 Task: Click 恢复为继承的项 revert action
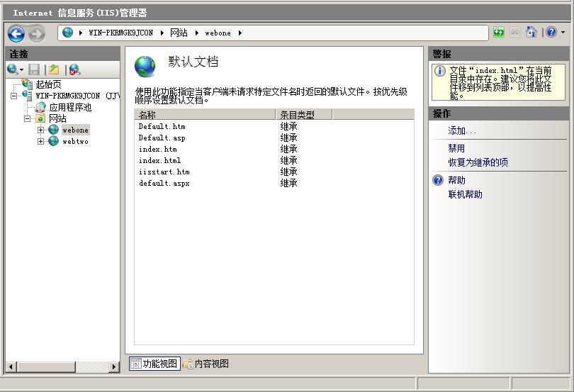click(x=478, y=162)
